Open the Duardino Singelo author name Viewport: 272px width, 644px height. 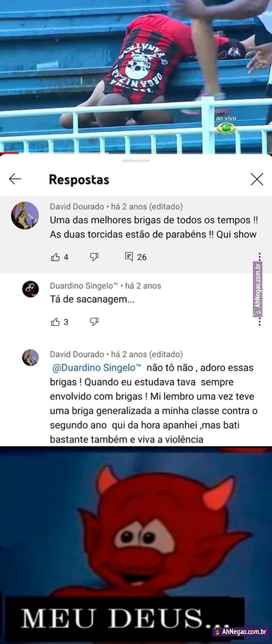84,285
